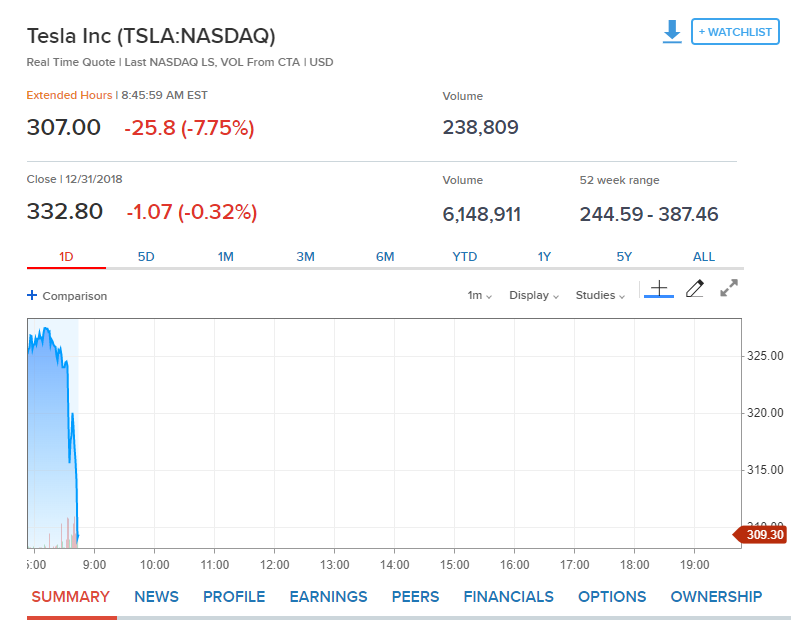The image size is (801, 631).
Task: Switch chart to 1M range
Action: tap(226, 257)
